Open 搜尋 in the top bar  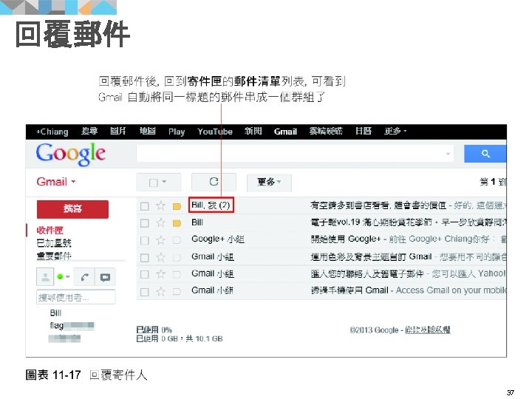click(x=89, y=131)
